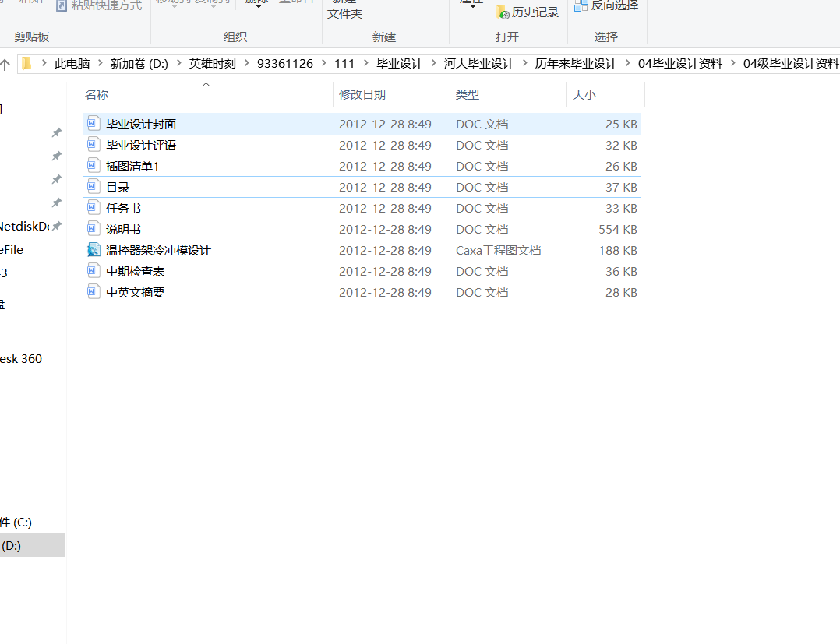Navigate to 04毕业设计资料 in breadcrumb

[679, 64]
